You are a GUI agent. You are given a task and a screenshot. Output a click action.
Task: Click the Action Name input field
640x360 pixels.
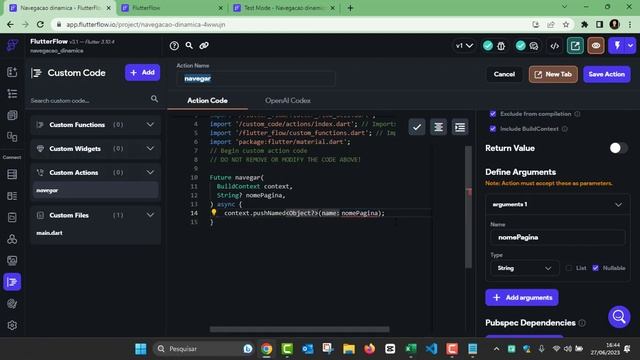coord(256,78)
